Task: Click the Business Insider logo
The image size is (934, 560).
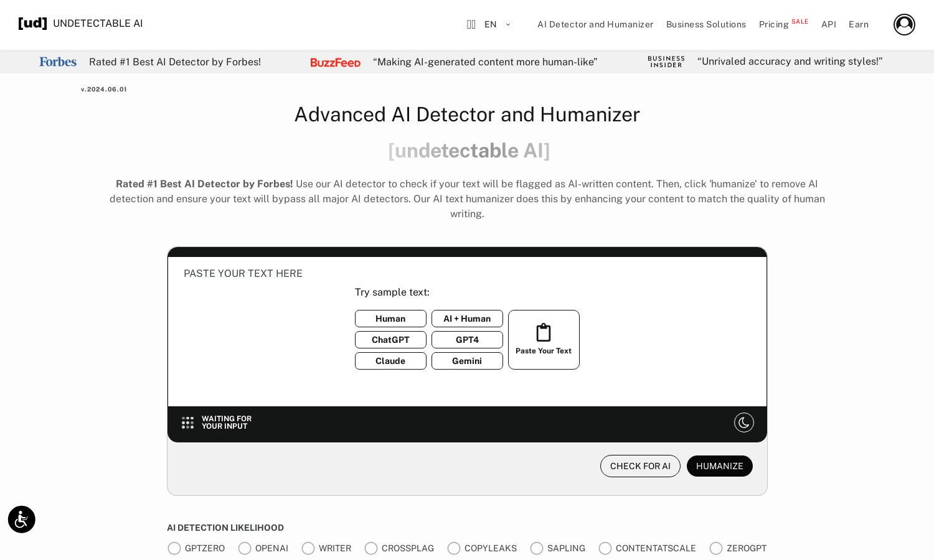Action: click(x=666, y=62)
